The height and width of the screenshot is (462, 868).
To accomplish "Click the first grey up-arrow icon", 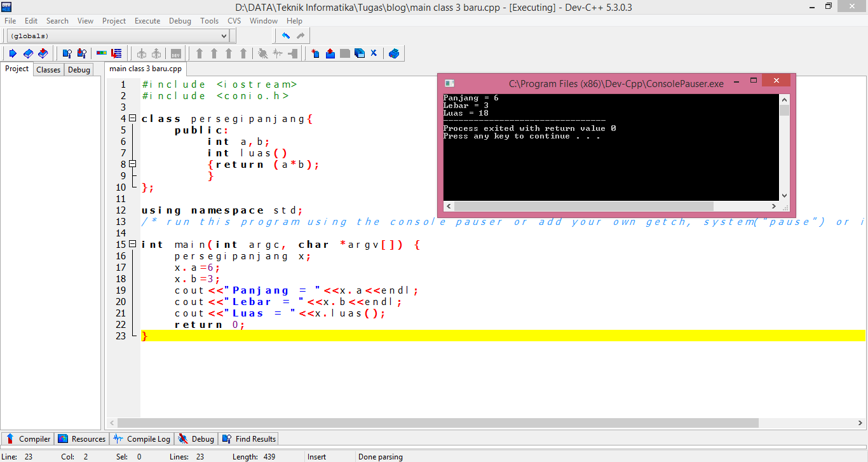I will tap(200, 53).
